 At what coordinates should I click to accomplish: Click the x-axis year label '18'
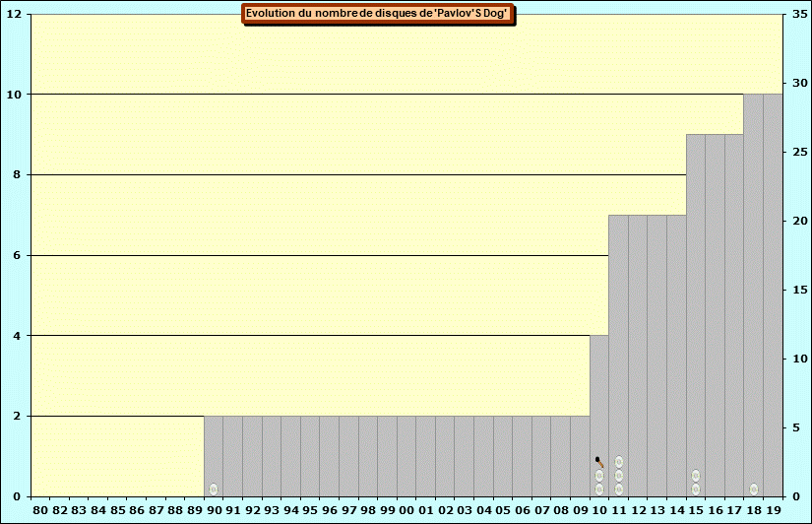[x=754, y=510]
